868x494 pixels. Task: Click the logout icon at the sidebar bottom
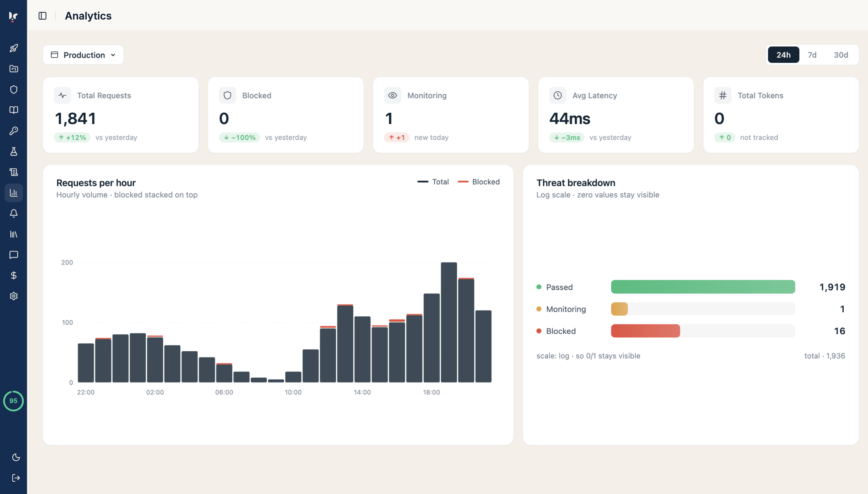click(16, 478)
